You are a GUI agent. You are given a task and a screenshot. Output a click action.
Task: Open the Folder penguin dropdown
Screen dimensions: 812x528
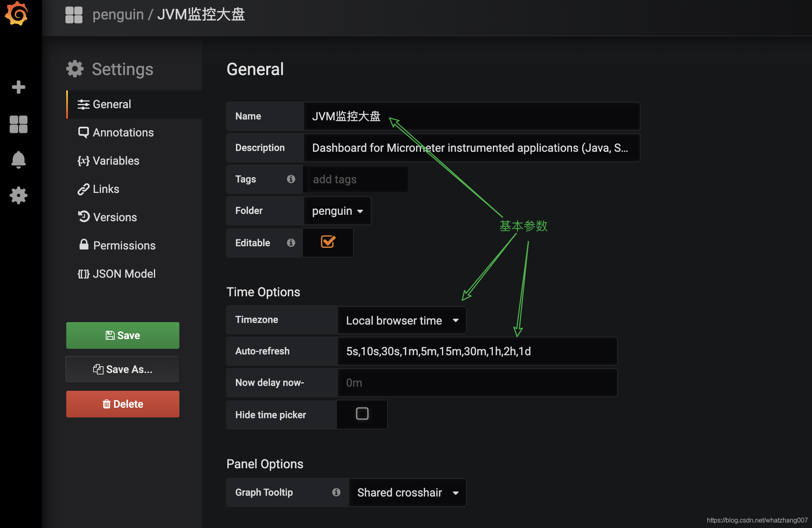[337, 211]
